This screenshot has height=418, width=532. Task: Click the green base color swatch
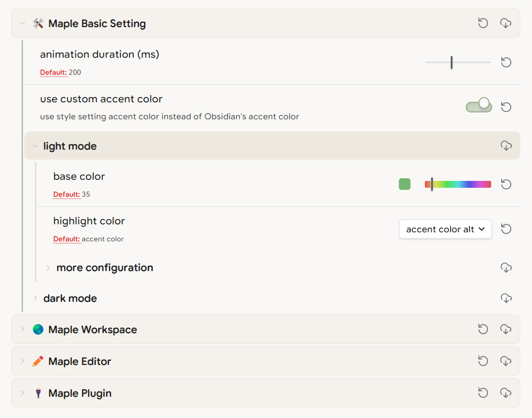click(x=404, y=184)
